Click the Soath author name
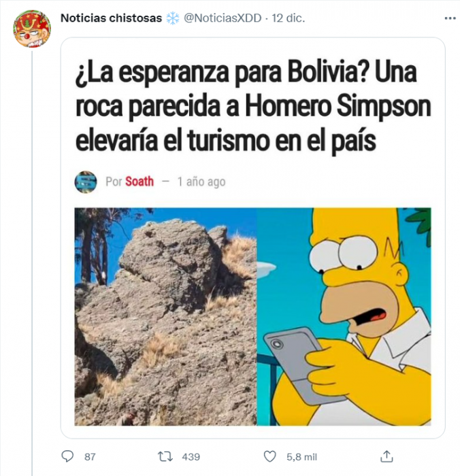 pos(139,182)
